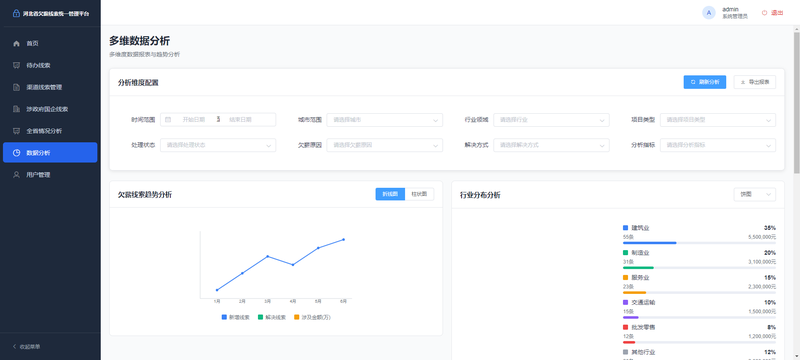800x360 pixels.
Task: Open the 分析指标 metrics dropdown
Action: coord(718,145)
